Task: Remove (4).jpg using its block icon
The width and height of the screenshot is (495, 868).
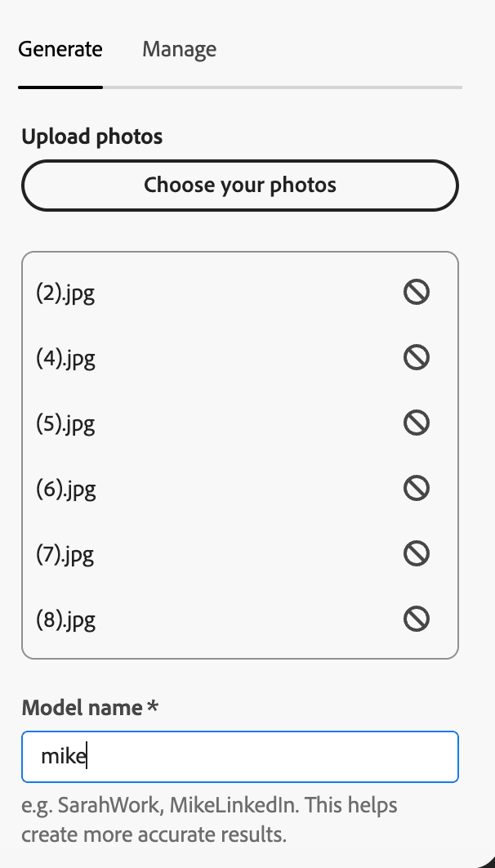Action: pos(416,357)
